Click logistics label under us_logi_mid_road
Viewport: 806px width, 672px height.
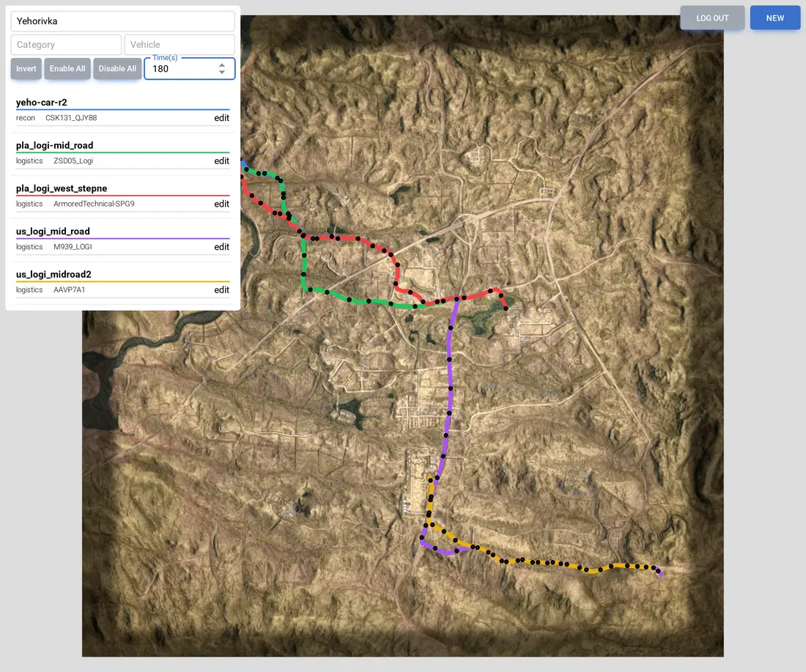tap(29, 247)
